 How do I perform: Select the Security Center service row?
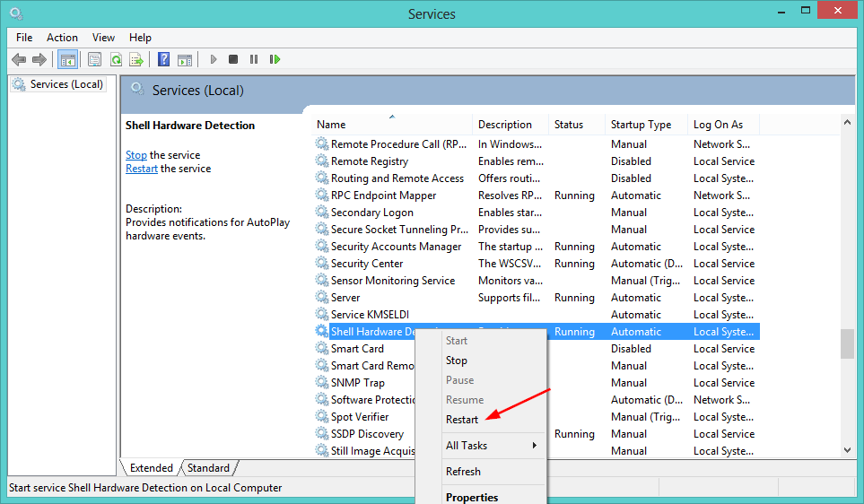[x=367, y=264]
